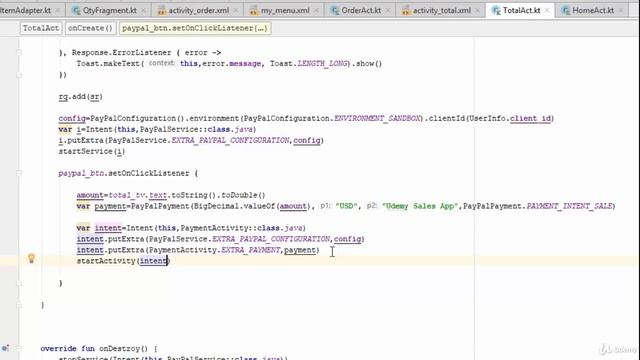Click the XML file icon on the activity_total.xml tab
640x360 pixels.
[406, 11]
